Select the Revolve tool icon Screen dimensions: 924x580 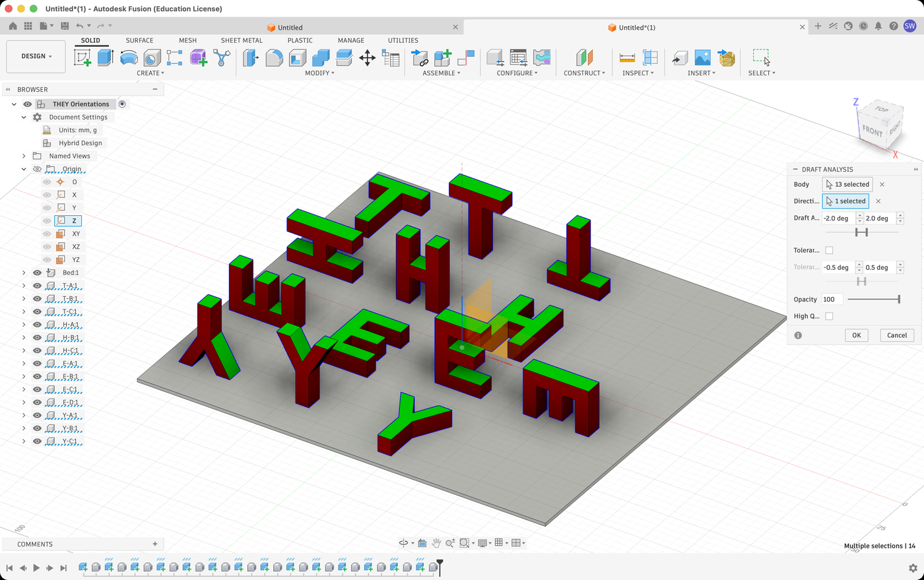129,57
